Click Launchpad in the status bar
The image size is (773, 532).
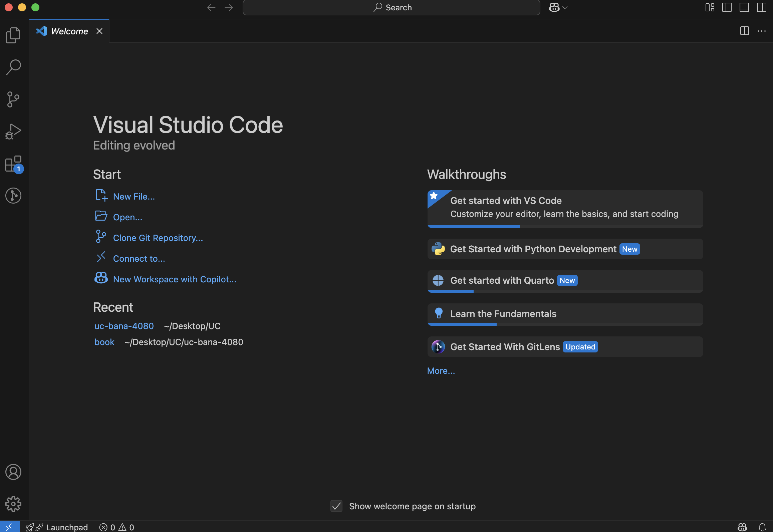57,527
